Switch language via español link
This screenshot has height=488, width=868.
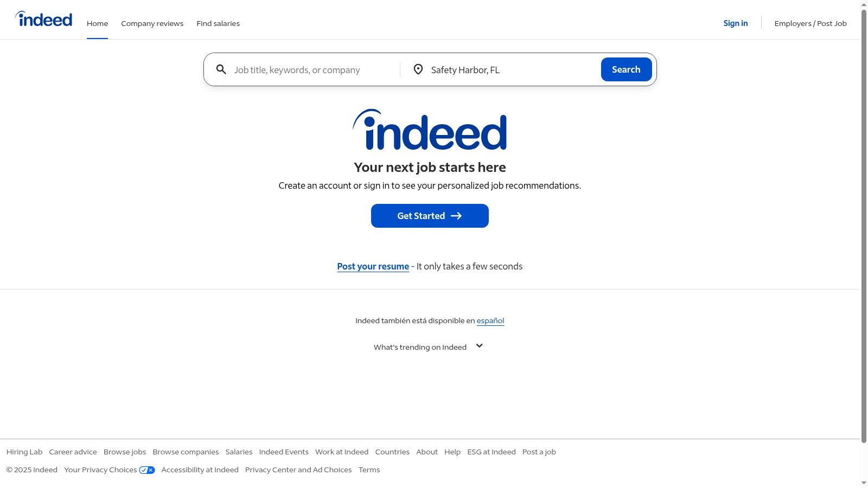[490, 320]
